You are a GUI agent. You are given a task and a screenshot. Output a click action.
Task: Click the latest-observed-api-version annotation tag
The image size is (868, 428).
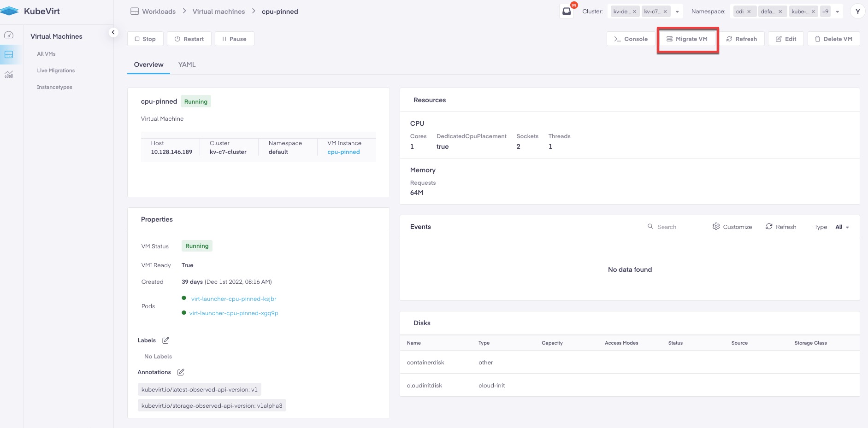200,390
